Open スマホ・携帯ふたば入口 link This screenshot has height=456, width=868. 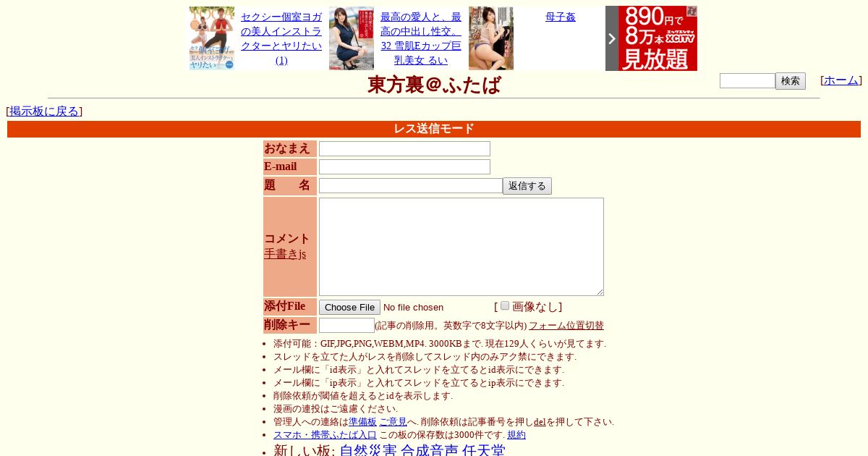point(325,435)
